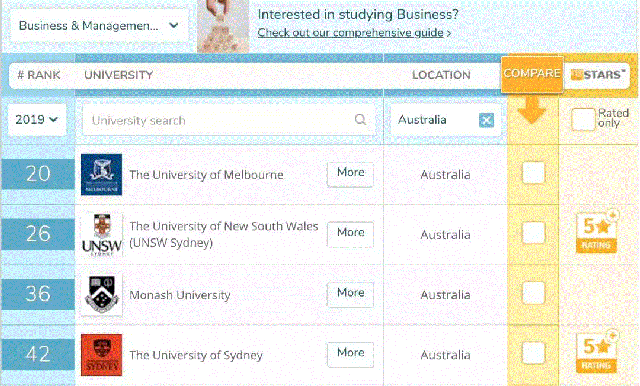Expand the 2019 year dropdown
The height and width of the screenshot is (386, 640).
[37, 120]
